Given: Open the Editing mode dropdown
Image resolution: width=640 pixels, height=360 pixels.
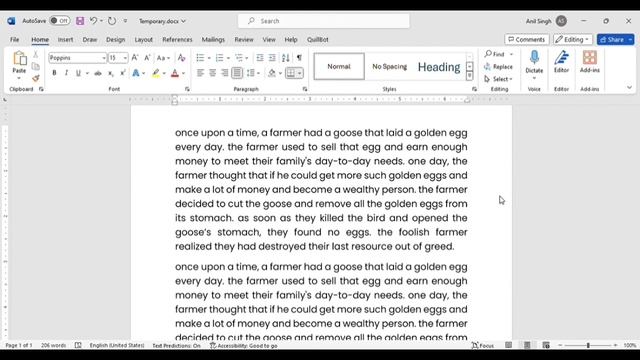Looking at the screenshot, I should tap(573, 40).
